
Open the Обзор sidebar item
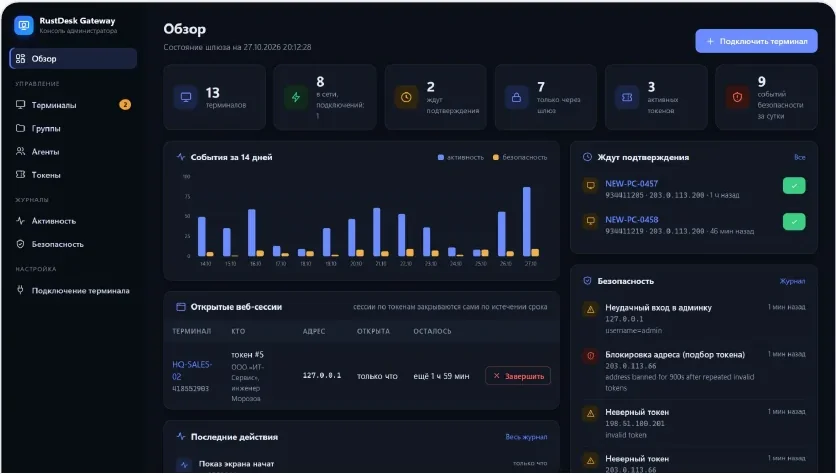73,59
